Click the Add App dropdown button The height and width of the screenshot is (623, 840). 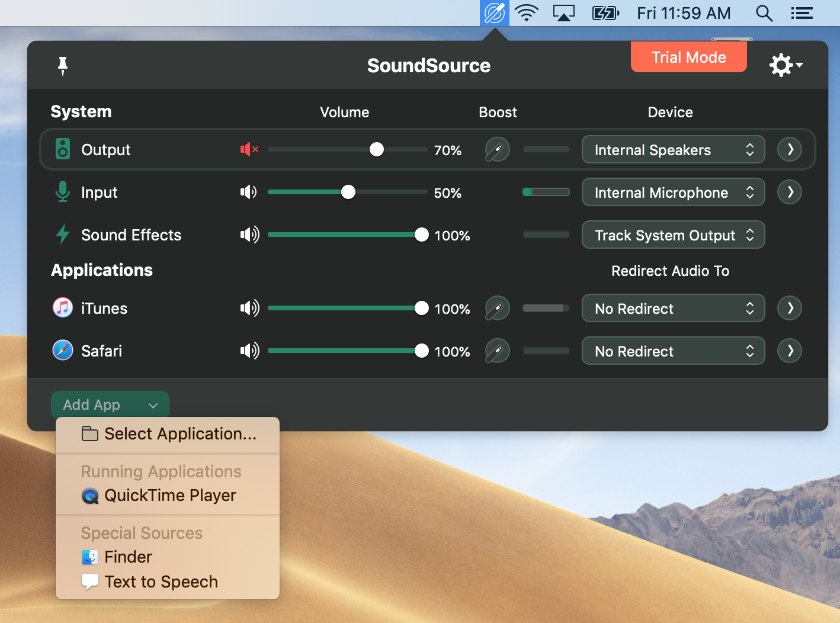pyautogui.click(x=110, y=405)
